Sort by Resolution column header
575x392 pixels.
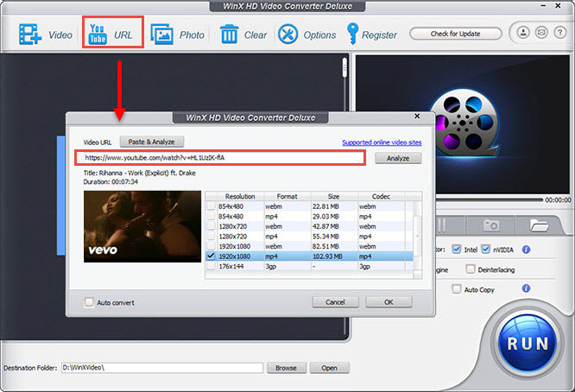point(240,197)
